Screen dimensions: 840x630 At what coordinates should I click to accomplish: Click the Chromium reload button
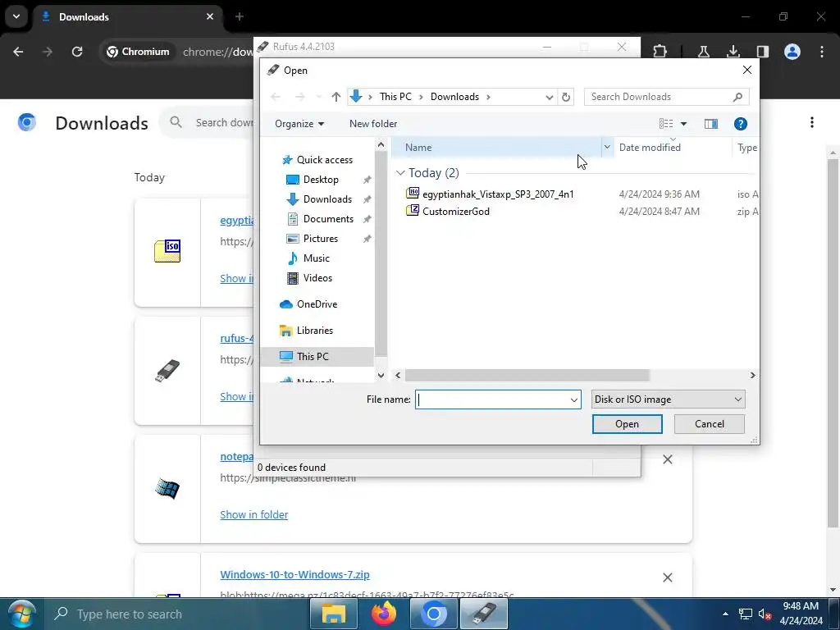point(77,52)
